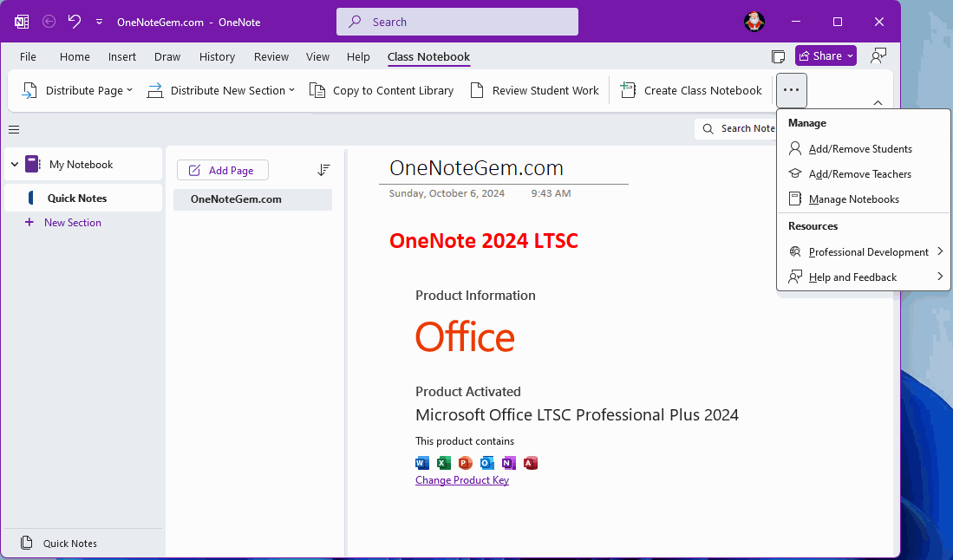953x560 pixels.
Task: Click the 9:43 AM time stamp
Action: [x=551, y=193]
